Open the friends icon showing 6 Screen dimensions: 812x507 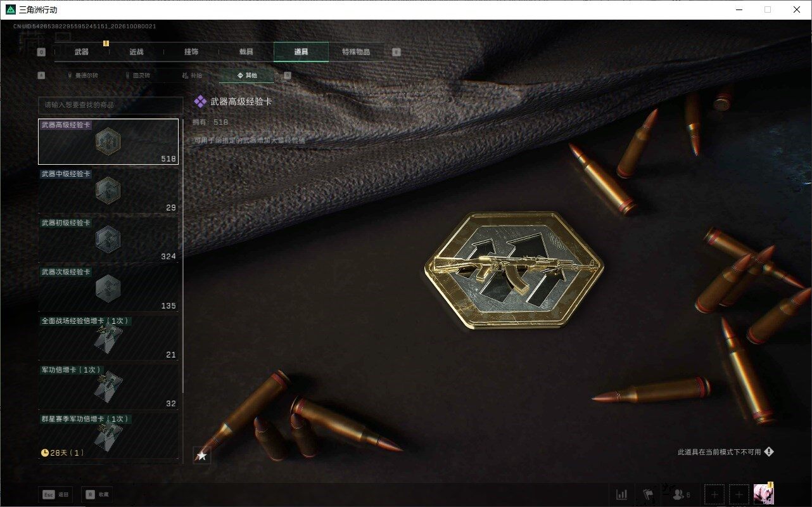pyautogui.click(x=682, y=494)
